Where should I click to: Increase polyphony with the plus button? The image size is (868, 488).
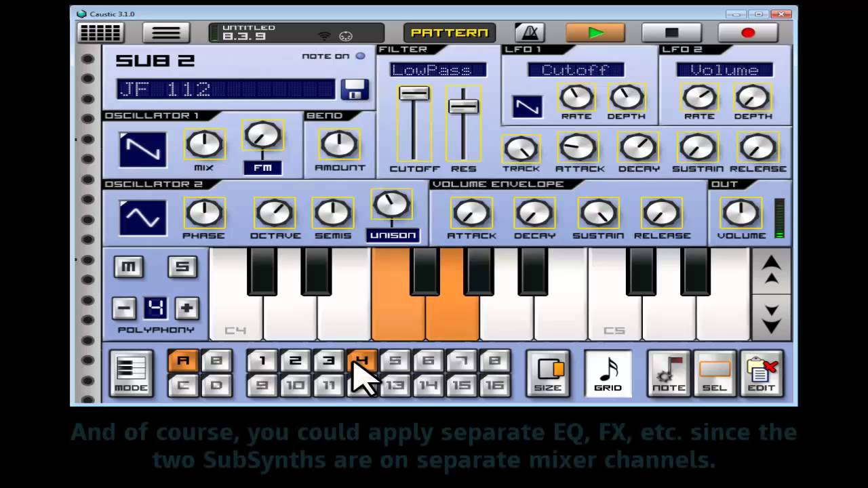pyautogui.click(x=187, y=308)
